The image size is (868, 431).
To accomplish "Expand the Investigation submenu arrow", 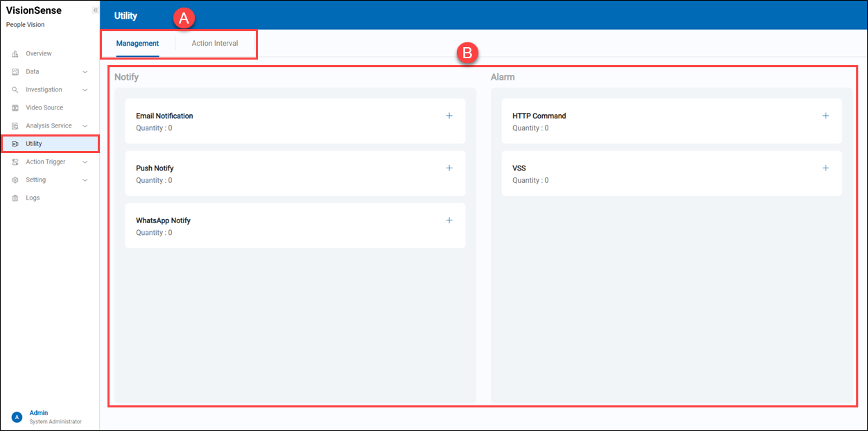I will click(85, 90).
